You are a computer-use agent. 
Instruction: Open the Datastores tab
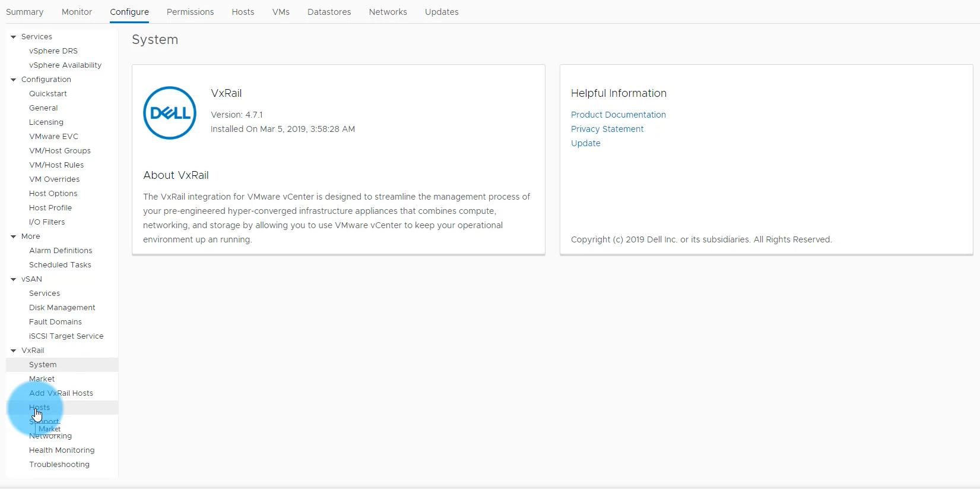coord(329,12)
